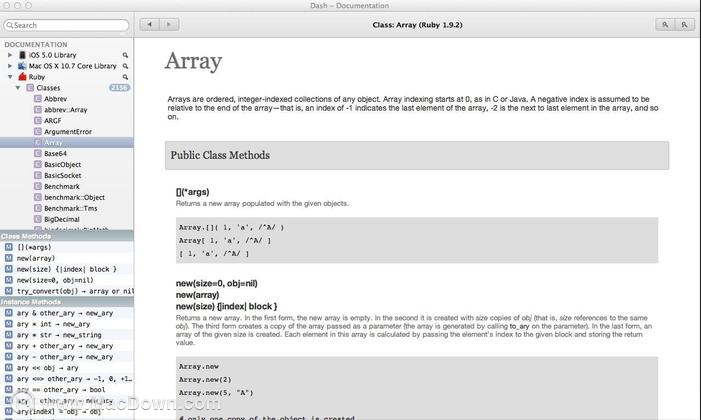Click the class icon beside ARGF
The width and height of the screenshot is (701, 420).
tap(38, 120)
